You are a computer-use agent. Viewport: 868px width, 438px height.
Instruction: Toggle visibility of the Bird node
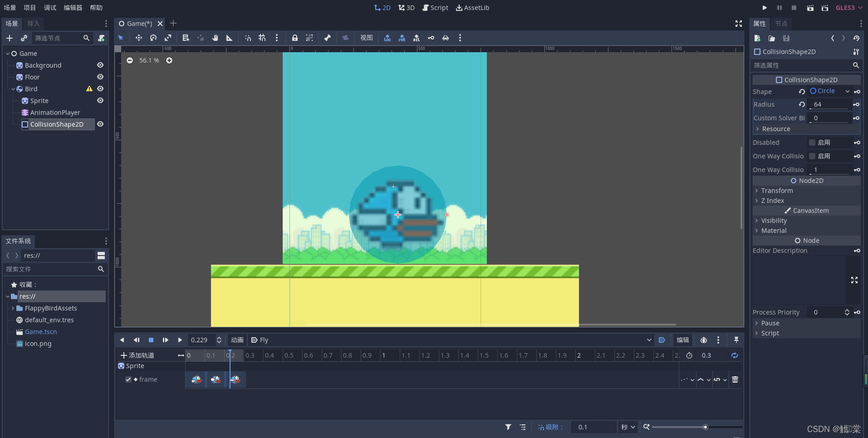tap(100, 89)
